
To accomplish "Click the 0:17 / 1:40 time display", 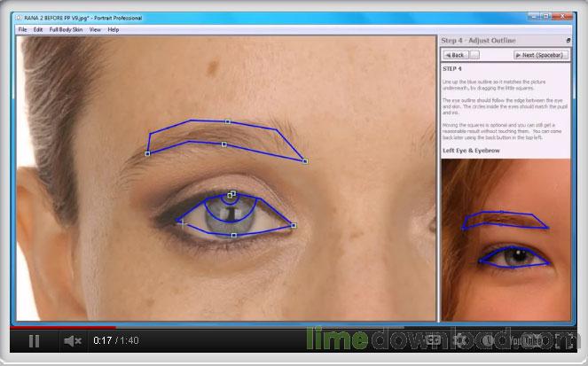I will point(116,340).
